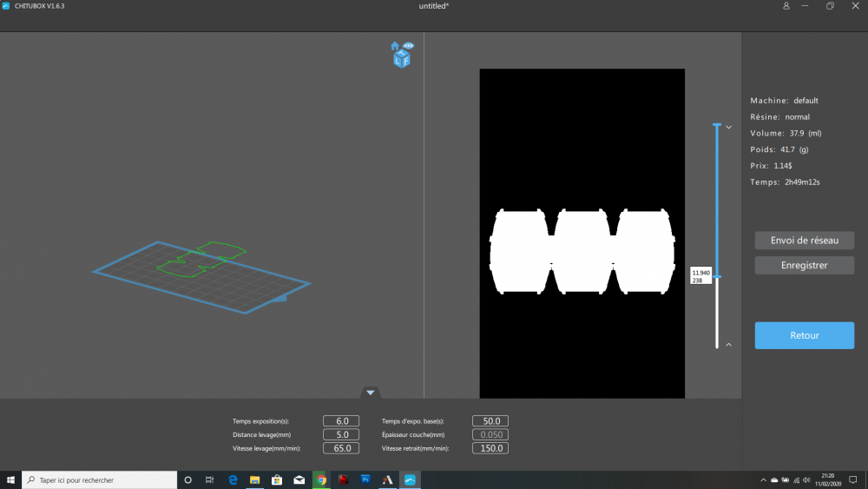Click the top end of layer slider
The width and height of the screenshot is (868, 489).
point(717,125)
